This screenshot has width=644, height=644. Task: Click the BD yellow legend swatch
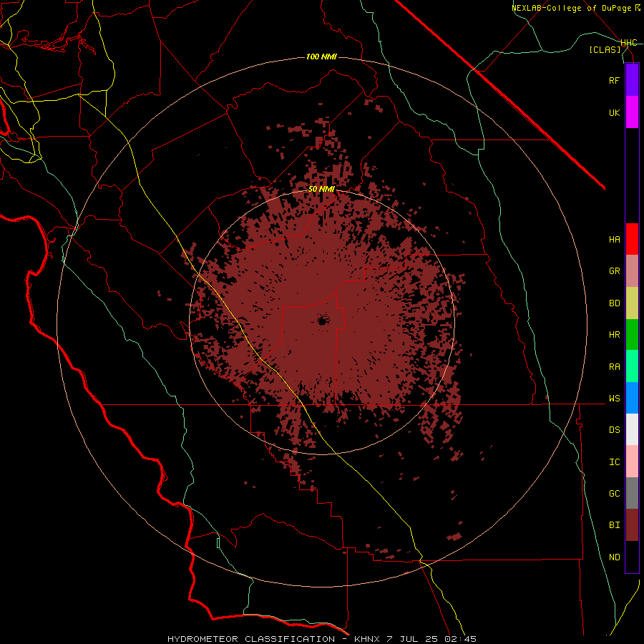632,303
